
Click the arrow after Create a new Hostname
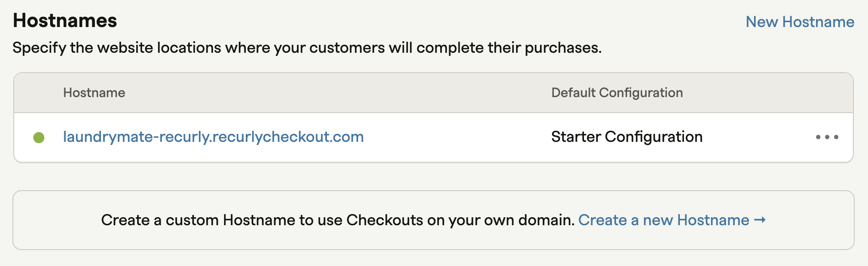[x=760, y=220]
